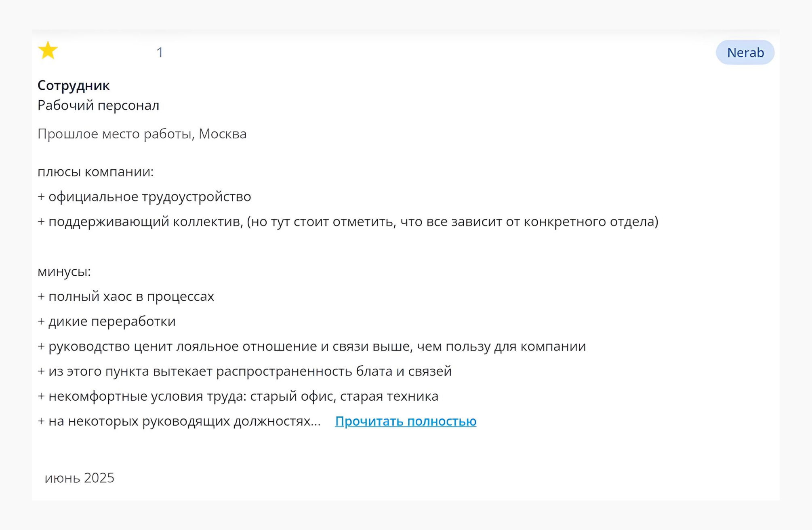The width and height of the screenshot is (812, 530).
Task: Click the 'Сотрудник' heading
Action: coord(74,85)
